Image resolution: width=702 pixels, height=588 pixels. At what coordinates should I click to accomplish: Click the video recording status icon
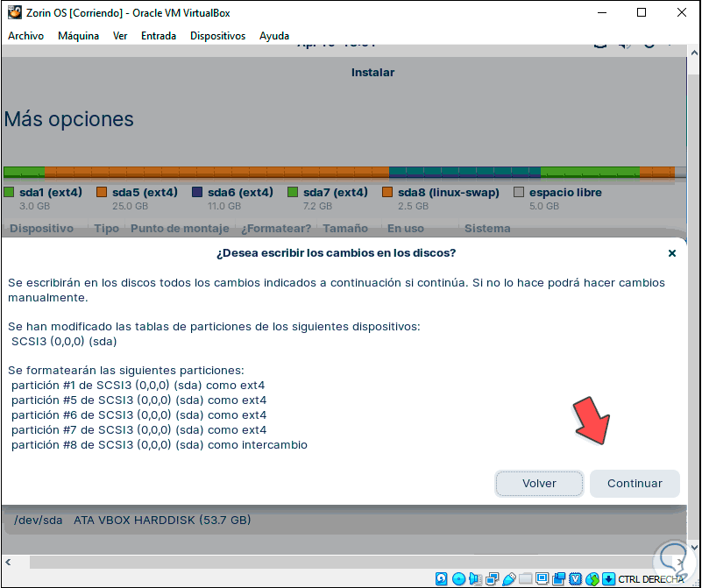[559, 579]
